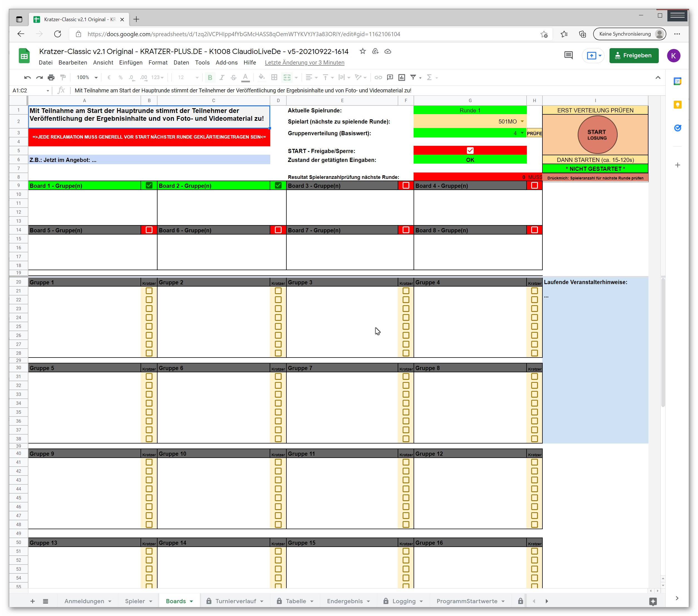The width and height of the screenshot is (698, 616).
Task: Expand the Gruppenverteilung value dropdown
Action: tap(522, 133)
